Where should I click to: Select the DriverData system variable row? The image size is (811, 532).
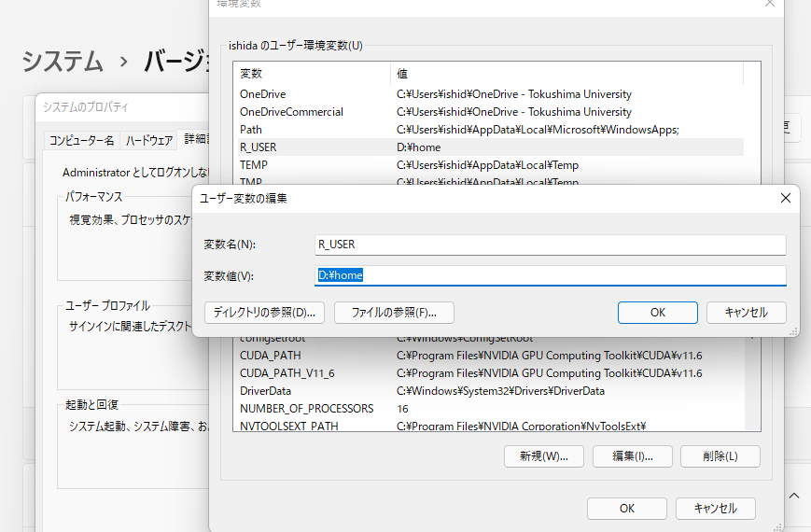(x=266, y=391)
